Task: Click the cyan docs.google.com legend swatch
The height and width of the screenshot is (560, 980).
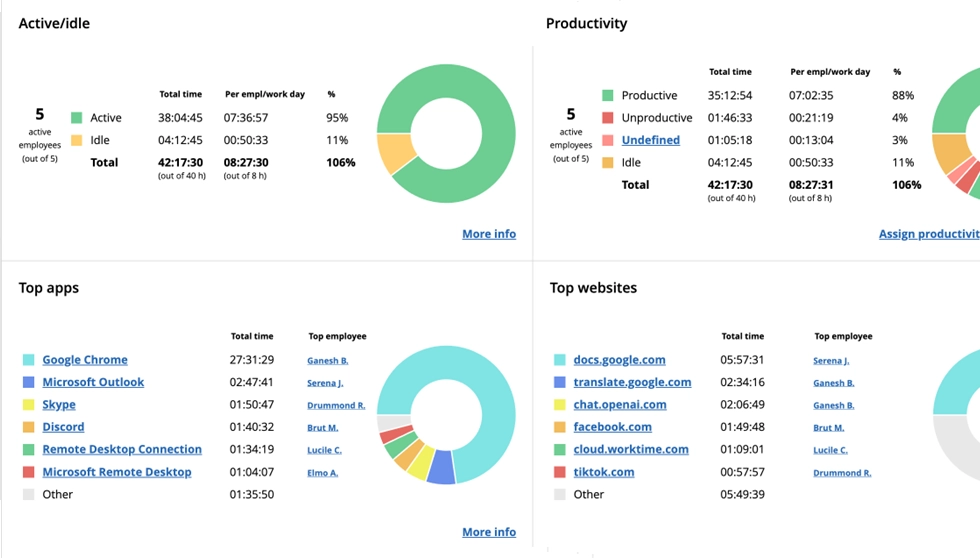Action: pos(559,360)
